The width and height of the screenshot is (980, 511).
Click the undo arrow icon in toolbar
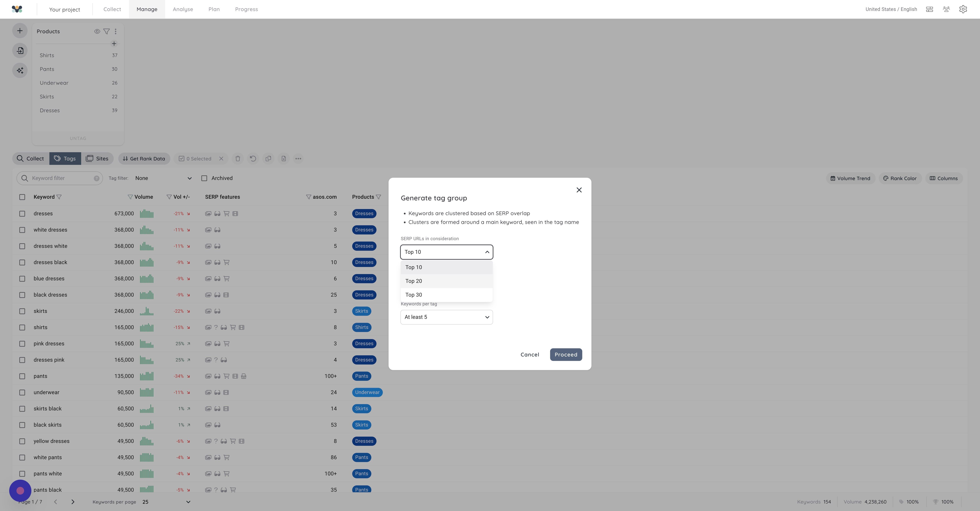point(253,159)
